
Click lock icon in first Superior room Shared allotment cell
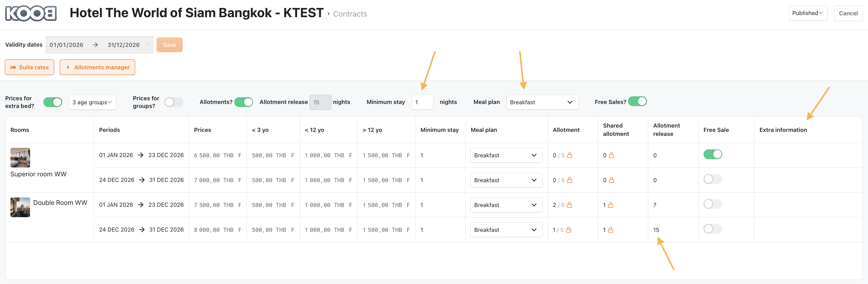pos(611,155)
